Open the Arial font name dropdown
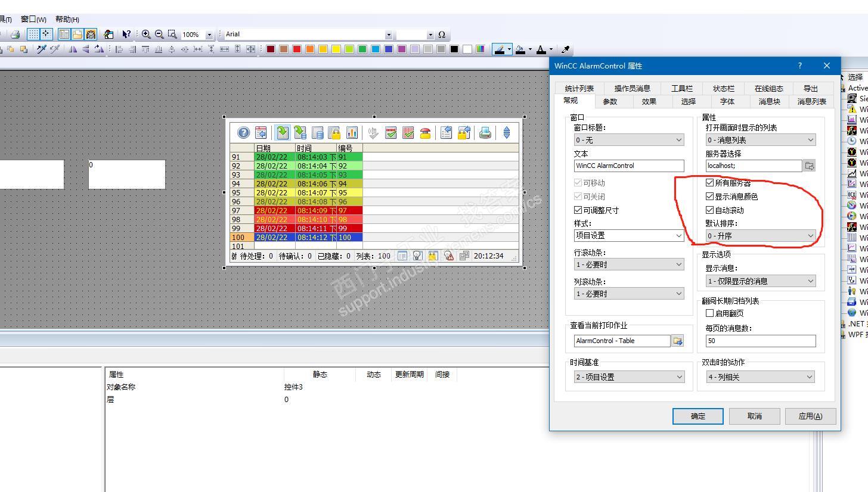This screenshot has height=492, width=868. [x=389, y=35]
